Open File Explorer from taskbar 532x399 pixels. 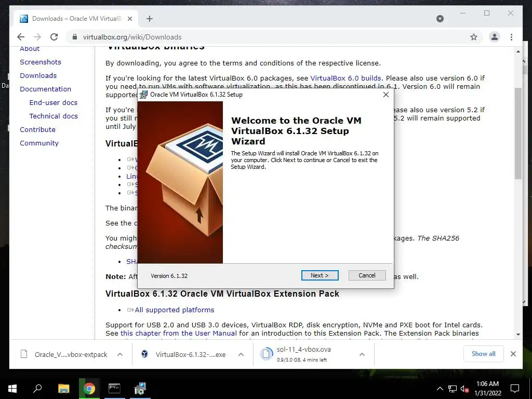click(63, 389)
